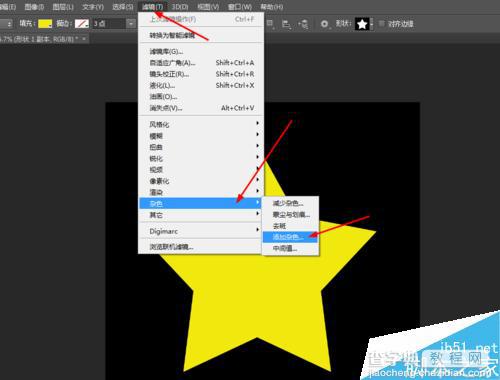Image resolution: width=500 pixels, height=380 pixels.
Task: Open the stroke width dropdown arrow
Action: [131, 23]
